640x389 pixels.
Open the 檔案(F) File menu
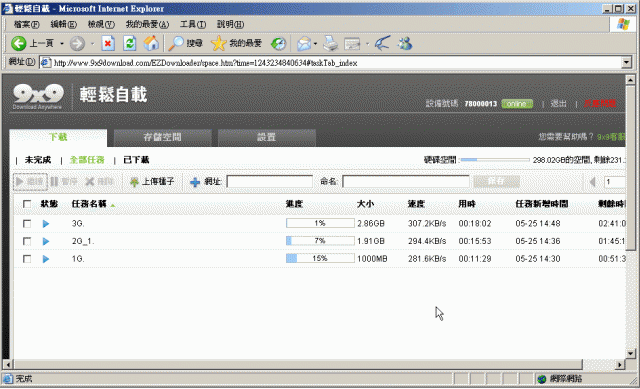tap(26, 24)
